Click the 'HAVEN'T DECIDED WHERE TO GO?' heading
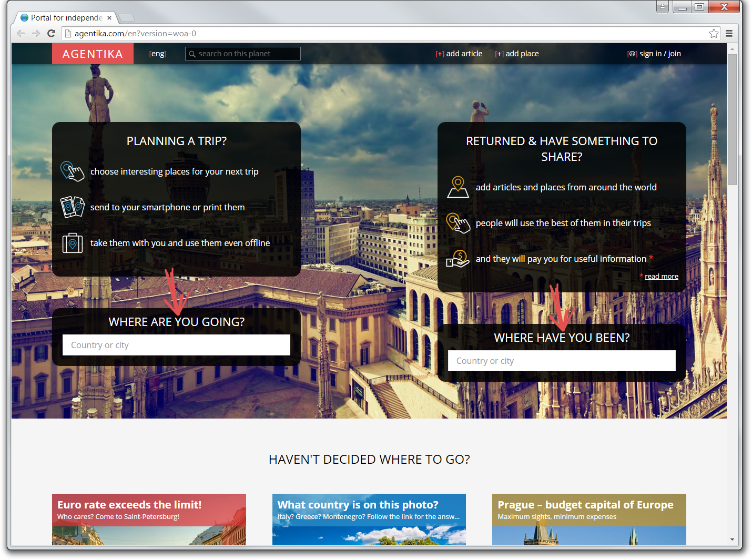Viewport: 752px width, 560px height. point(369,460)
